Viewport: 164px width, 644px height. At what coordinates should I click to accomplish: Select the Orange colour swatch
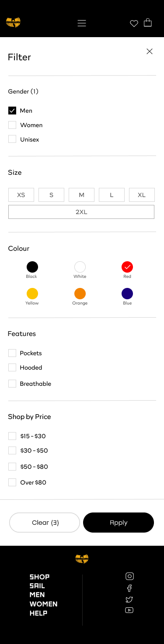pos(80,294)
